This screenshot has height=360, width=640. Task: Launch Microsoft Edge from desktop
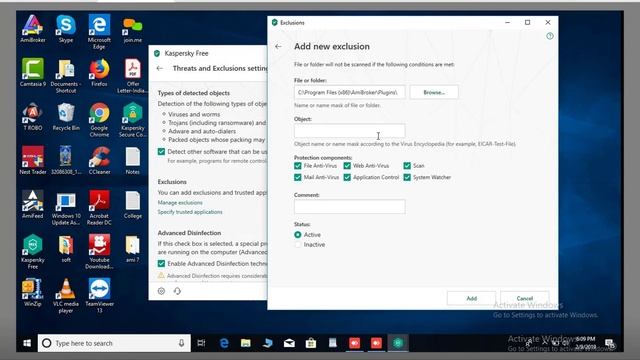click(99, 31)
